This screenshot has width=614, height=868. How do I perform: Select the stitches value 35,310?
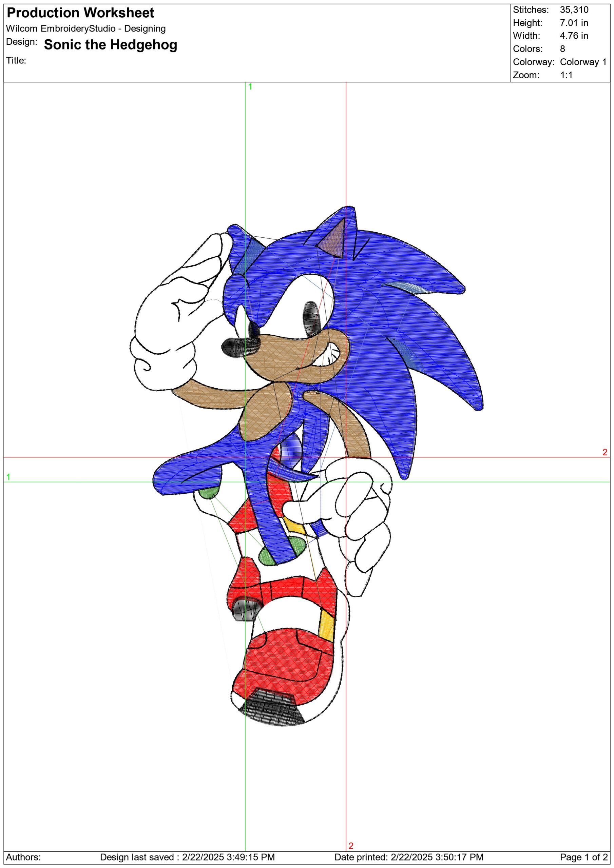pyautogui.click(x=574, y=10)
